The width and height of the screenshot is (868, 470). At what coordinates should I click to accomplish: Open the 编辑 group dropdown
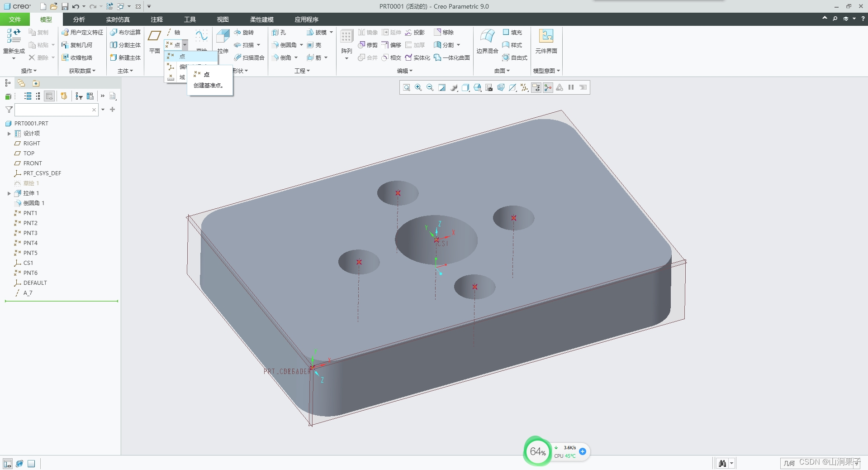click(x=405, y=71)
